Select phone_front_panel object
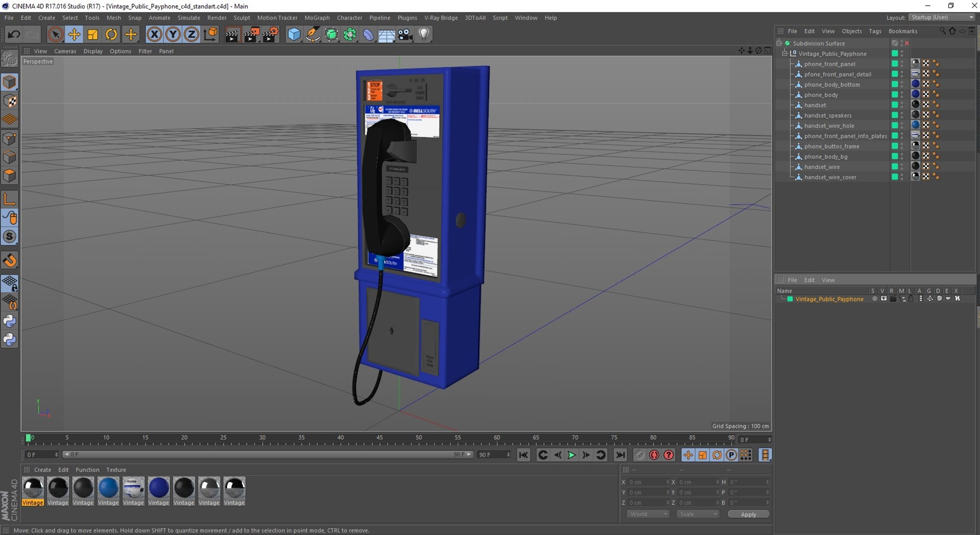Screen dimensions: 980x535 [829, 64]
